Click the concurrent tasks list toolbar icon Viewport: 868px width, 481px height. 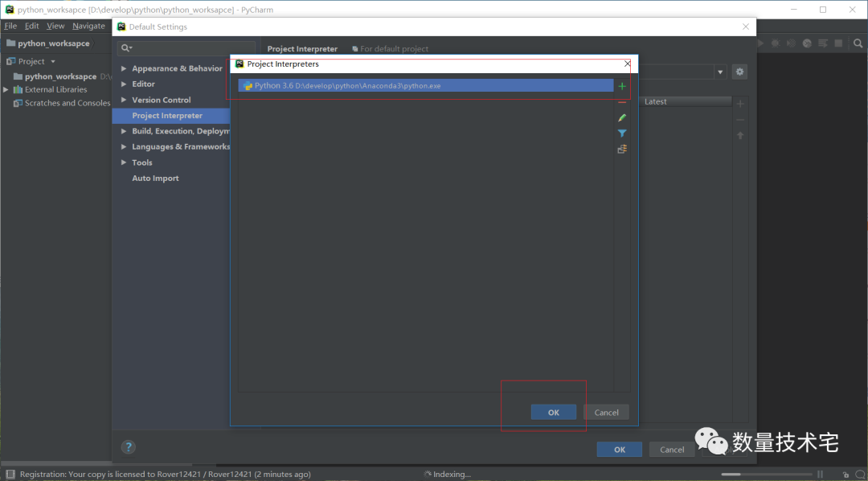[823, 43]
